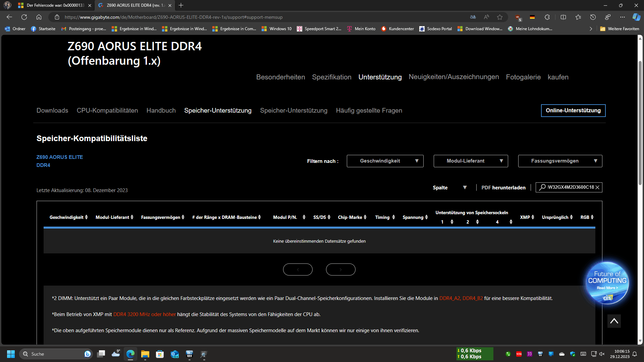The height and width of the screenshot is (362, 644).
Task: Open the Windows Start menu
Action: 11,354
